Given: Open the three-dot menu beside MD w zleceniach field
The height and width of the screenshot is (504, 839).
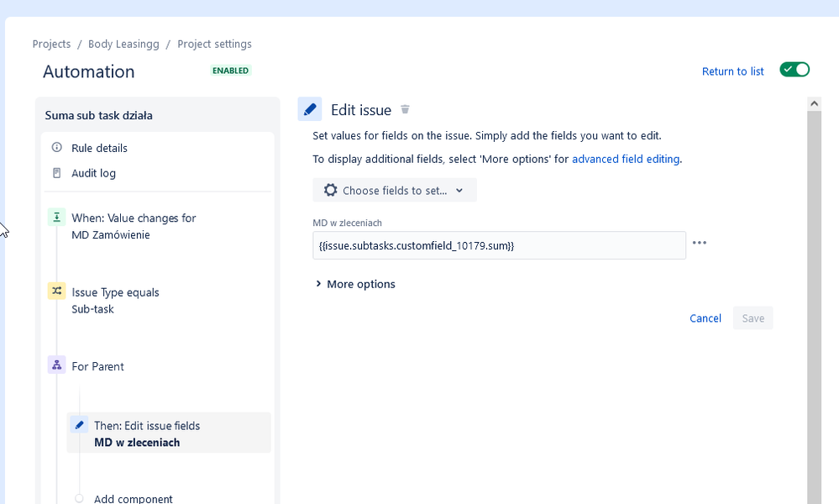Looking at the screenshot, I should click(700, 243).
